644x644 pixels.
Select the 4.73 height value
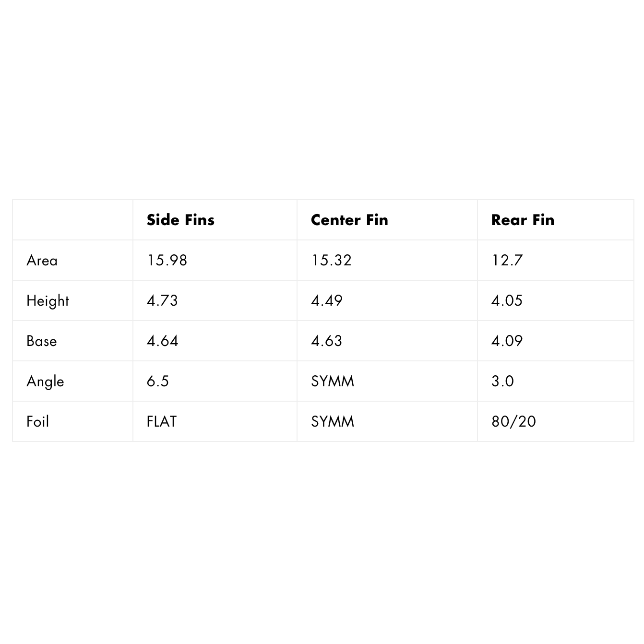point(162,301)
